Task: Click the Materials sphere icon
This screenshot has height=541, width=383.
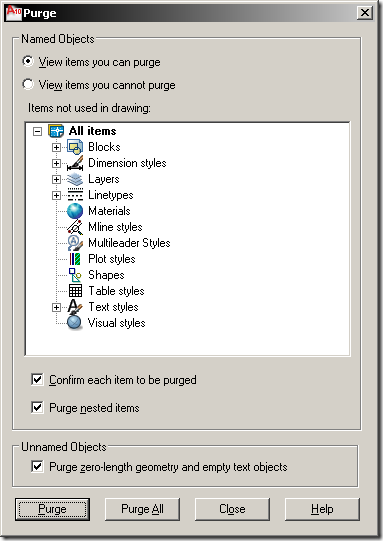Action: coord(75,211)
